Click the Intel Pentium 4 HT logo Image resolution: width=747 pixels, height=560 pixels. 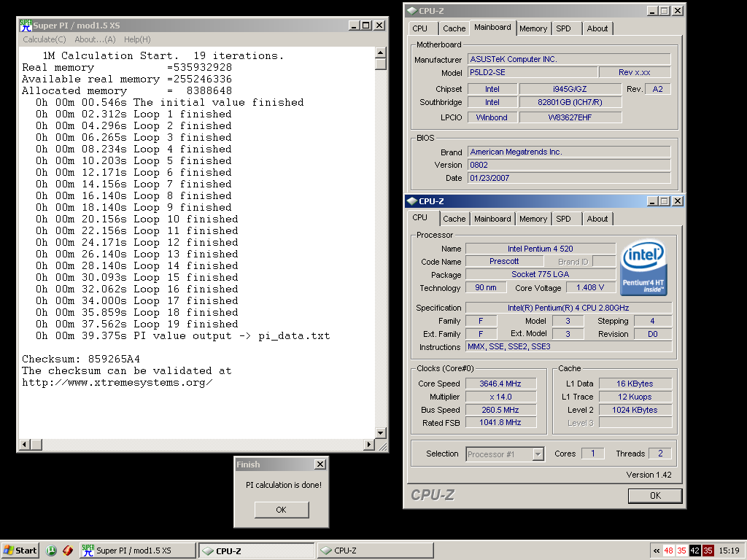(643, 268)
